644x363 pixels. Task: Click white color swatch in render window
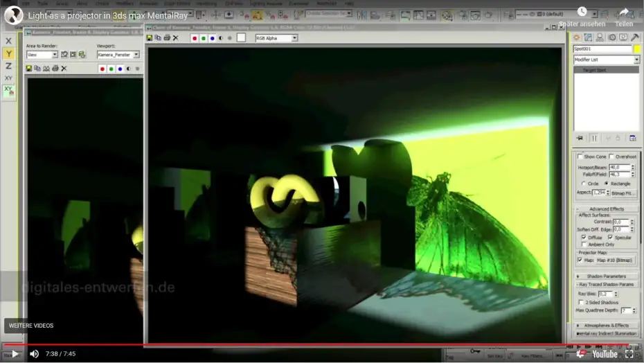coord(241,38)
